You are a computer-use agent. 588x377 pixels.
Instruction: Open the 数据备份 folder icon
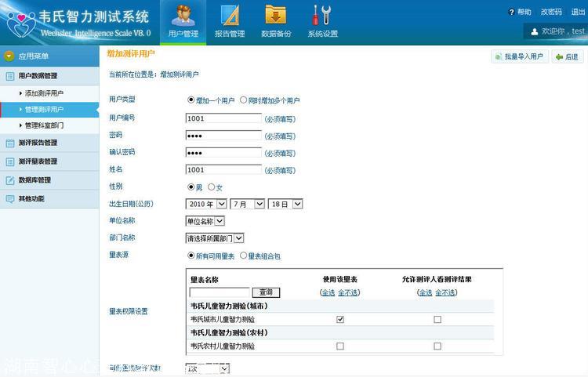click(x=276, y=15)
